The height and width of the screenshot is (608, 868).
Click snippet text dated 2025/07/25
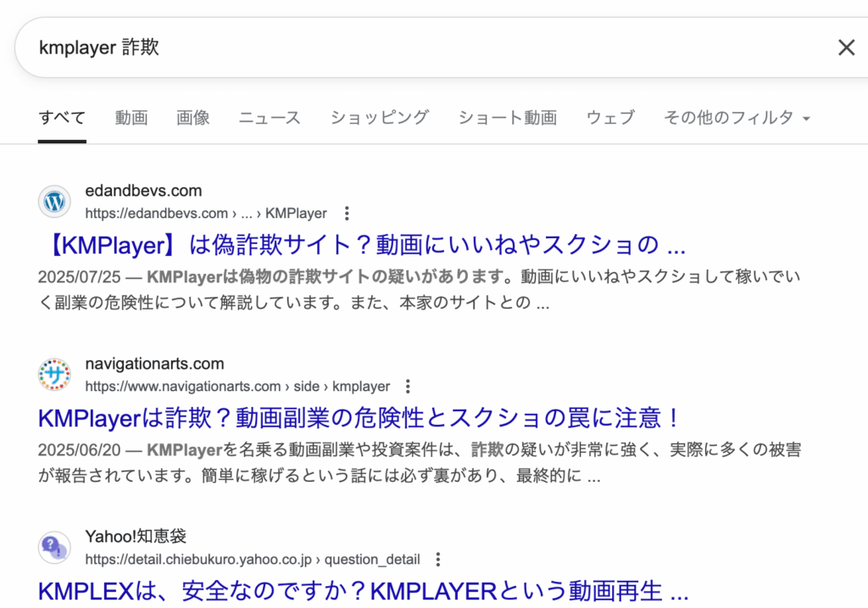click(x=419, y=289)
